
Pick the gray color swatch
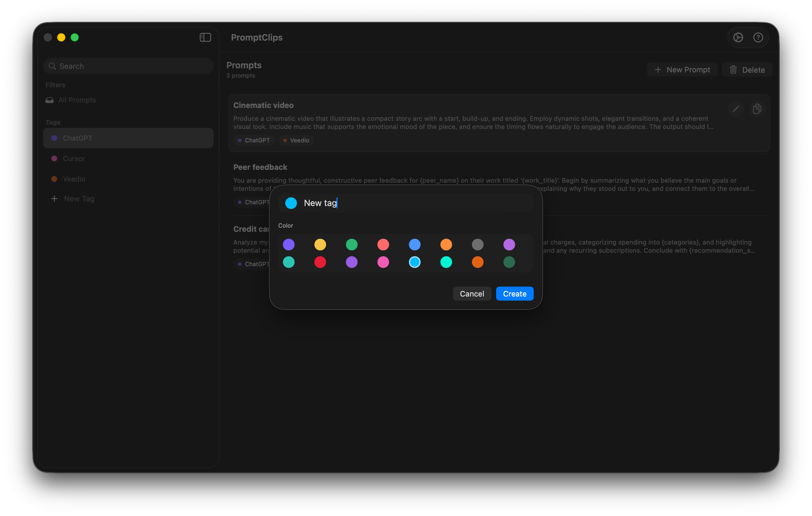tap(477, 244)
